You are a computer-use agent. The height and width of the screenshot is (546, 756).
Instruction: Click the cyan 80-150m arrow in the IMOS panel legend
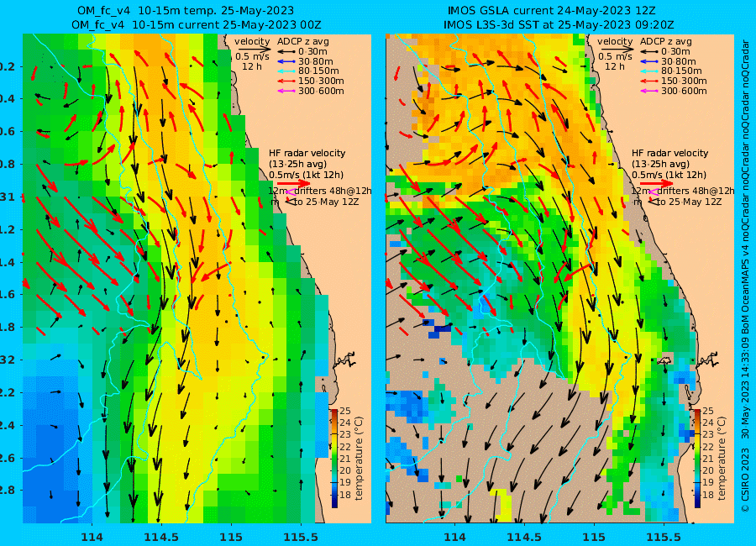coord(649,71)
